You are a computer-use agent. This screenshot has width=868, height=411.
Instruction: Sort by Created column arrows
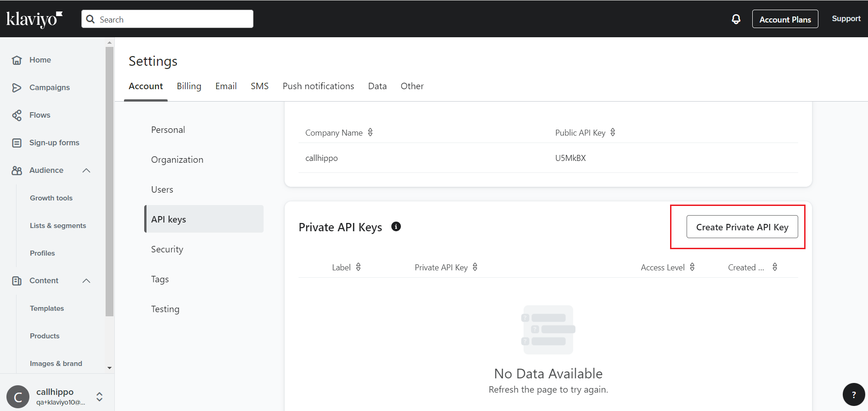coord(775,267)
